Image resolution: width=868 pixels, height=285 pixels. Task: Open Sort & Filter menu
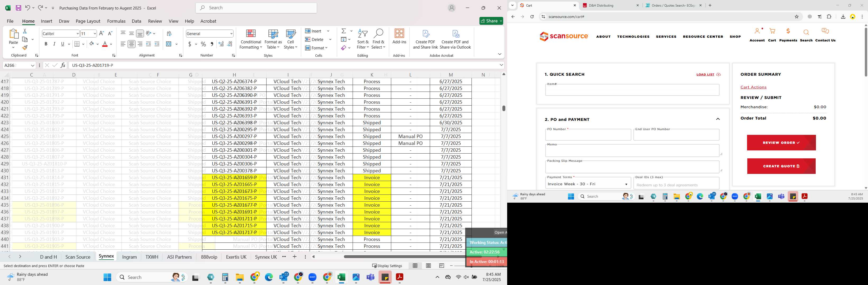363,39
